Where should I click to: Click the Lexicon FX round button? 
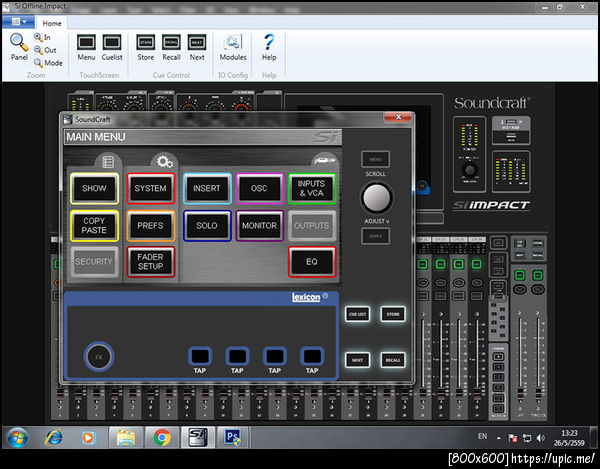click(99, 357)
